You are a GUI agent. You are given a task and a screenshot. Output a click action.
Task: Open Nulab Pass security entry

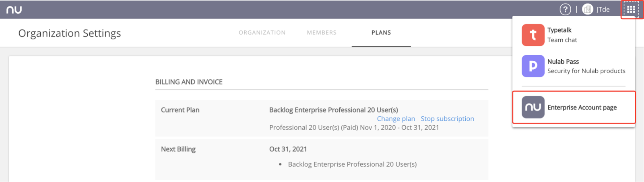coord(574,66)
